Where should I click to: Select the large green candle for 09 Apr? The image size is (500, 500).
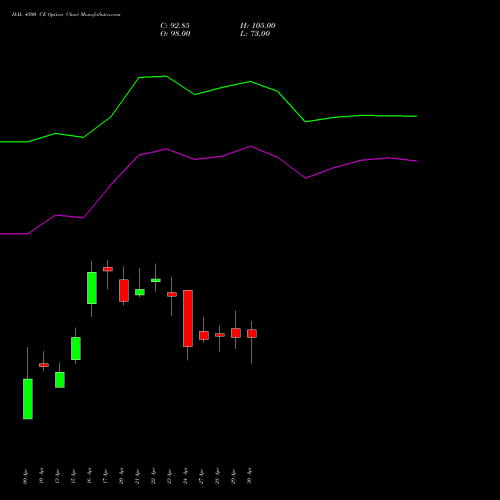click(x=28, y=399)
